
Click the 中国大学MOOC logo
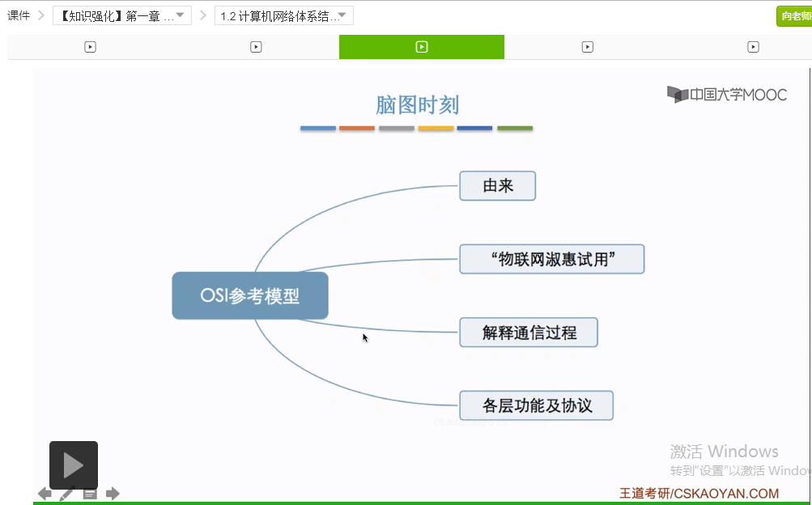click(x=726, y=94)
